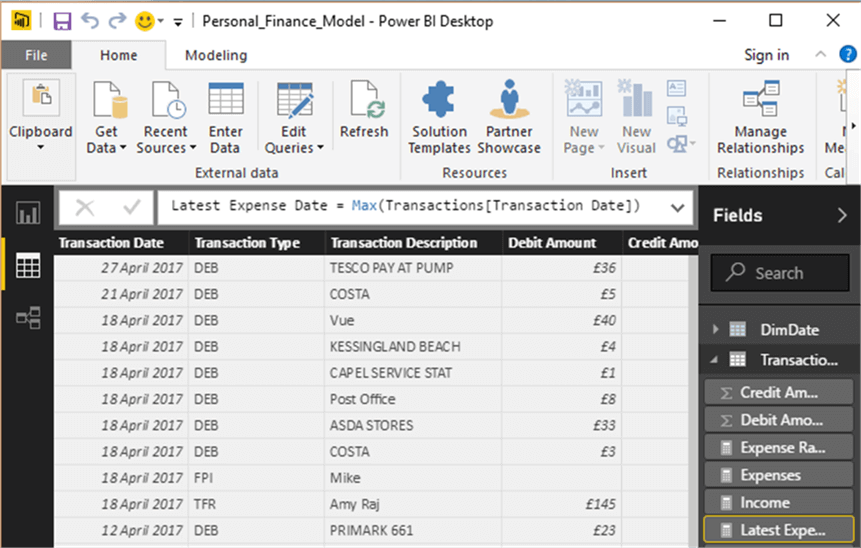861x548 pixels.
Task: Switch to the Home ribbon tab
Action: [x=119, y=55]
